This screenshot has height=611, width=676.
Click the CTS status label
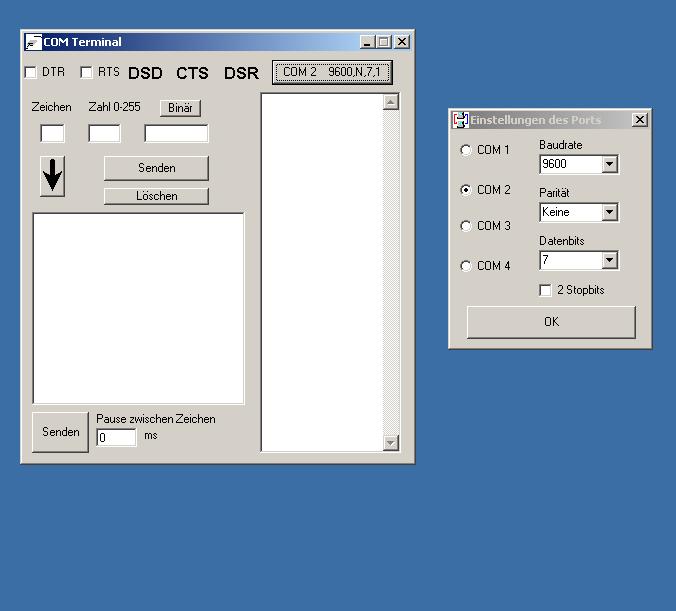[x=192, y=73]
